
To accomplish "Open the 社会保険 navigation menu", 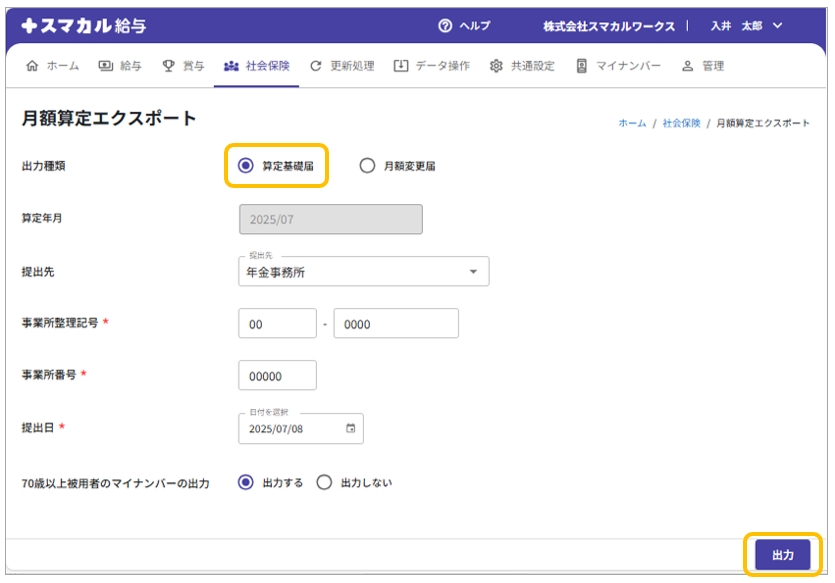I will (257, 66).
